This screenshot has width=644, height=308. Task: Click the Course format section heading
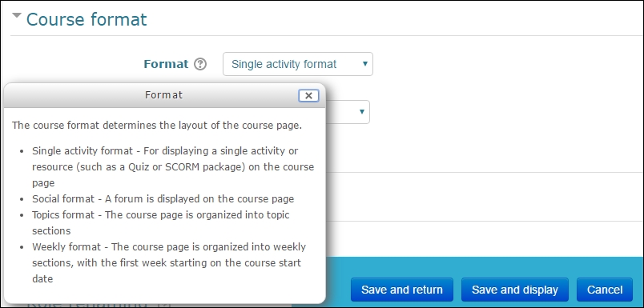[87, 19]
